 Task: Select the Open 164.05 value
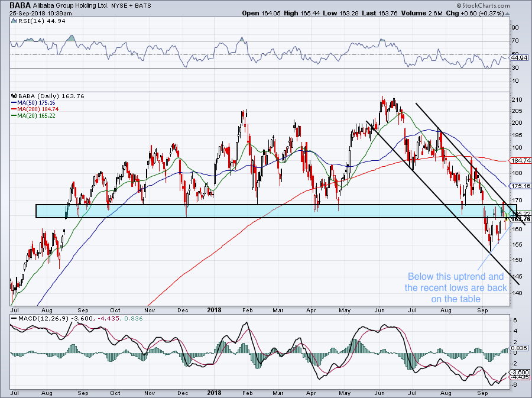[261, 13]
